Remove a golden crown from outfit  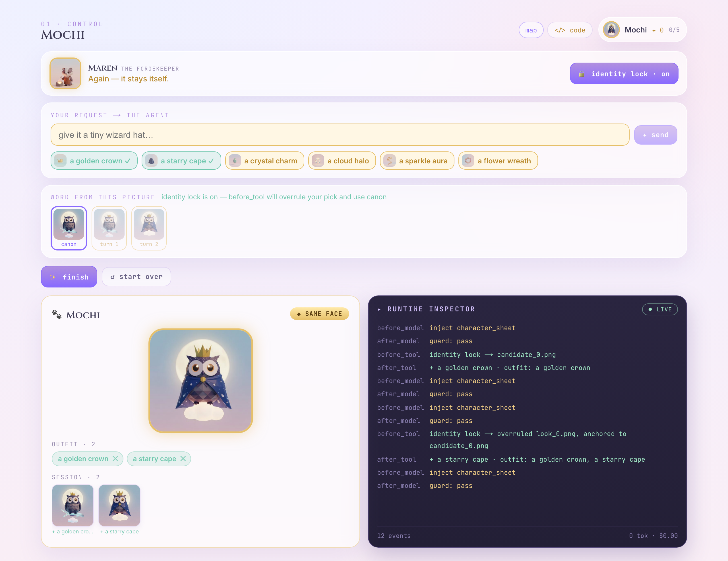pyautogui.click(x=115, y=459)
